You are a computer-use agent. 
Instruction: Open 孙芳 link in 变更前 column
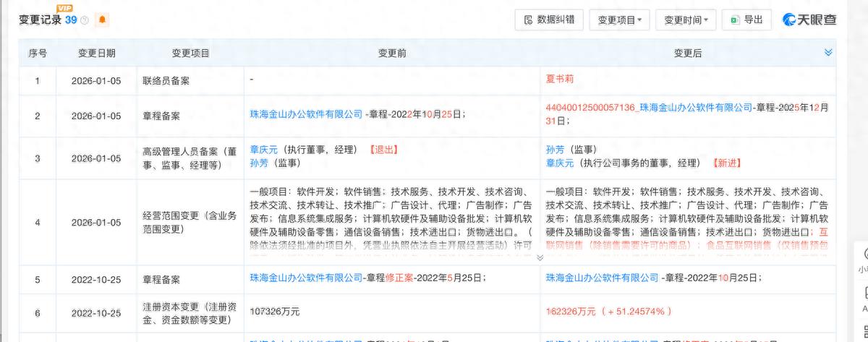coord(259,163)
